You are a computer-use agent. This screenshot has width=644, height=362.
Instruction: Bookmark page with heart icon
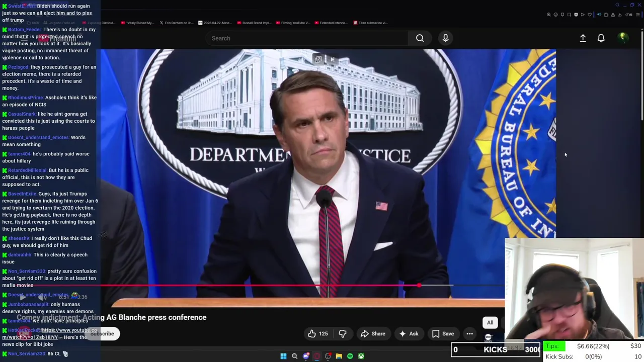point(590,15)
